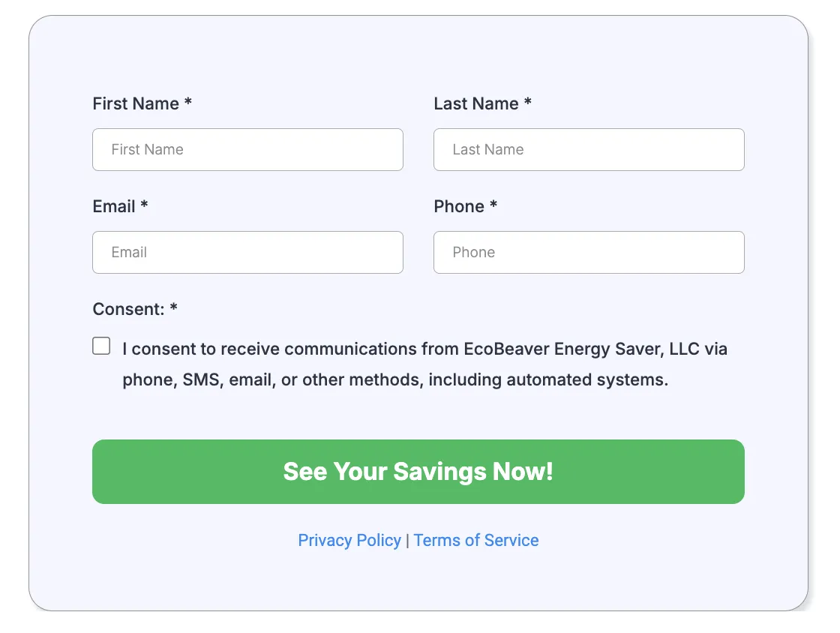Screen dimensions: 840x633
Task: Click the "First Name" field label
Action: (136, 103)
